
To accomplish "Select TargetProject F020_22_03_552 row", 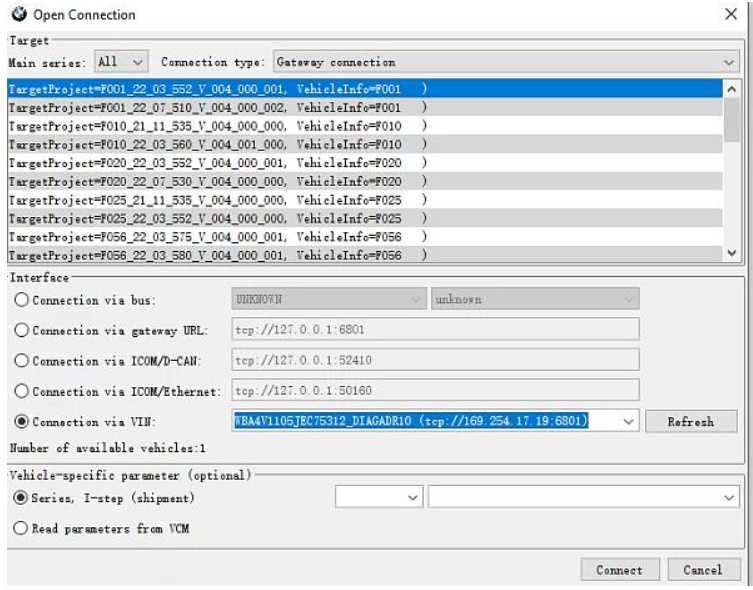I will click(x=365, y=163).
